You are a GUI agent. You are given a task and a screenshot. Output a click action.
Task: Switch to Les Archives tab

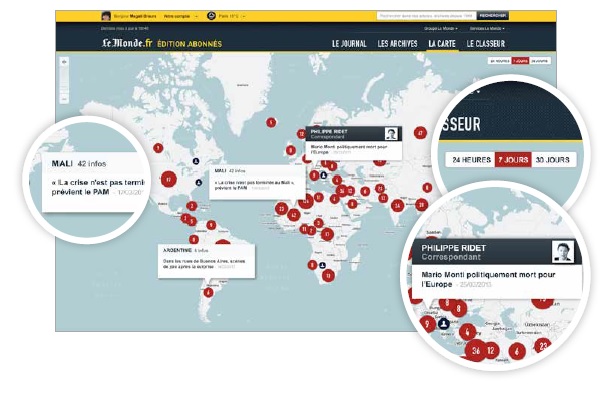tap(397, 44)
